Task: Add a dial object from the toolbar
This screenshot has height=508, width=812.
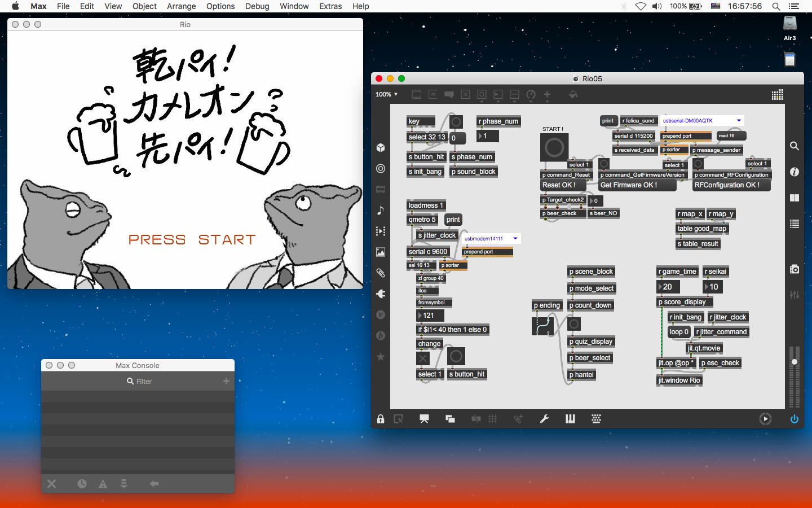Action: pyautogui.click(x=531, y=94)
